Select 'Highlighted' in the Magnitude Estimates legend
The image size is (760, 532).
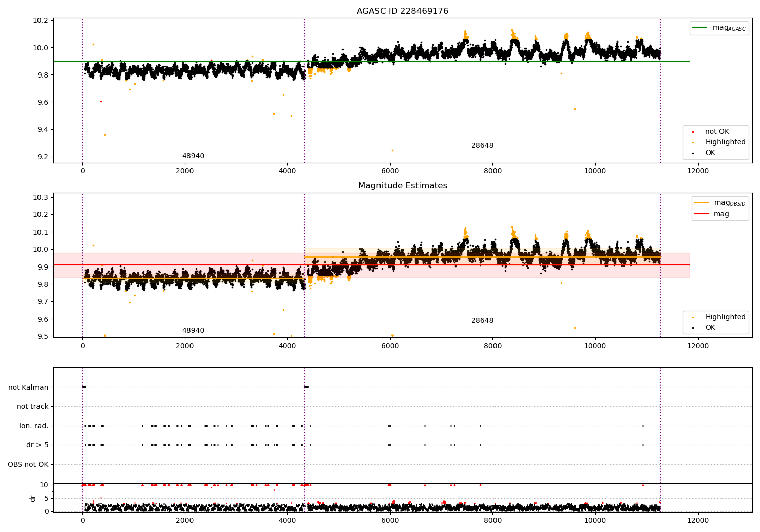pyautogui.click(x=726, y=317)
